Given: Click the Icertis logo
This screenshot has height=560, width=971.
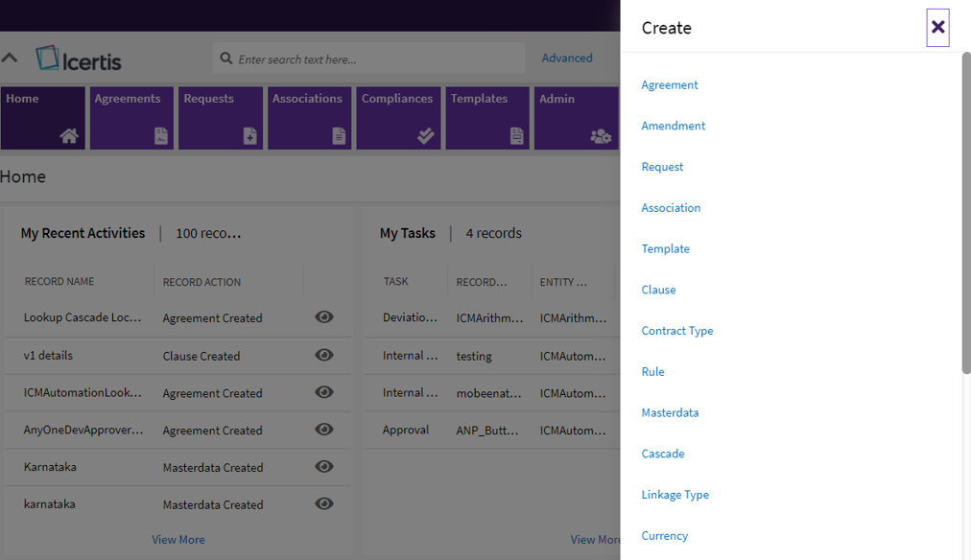Looking at the screenshot, I should 79,59.
